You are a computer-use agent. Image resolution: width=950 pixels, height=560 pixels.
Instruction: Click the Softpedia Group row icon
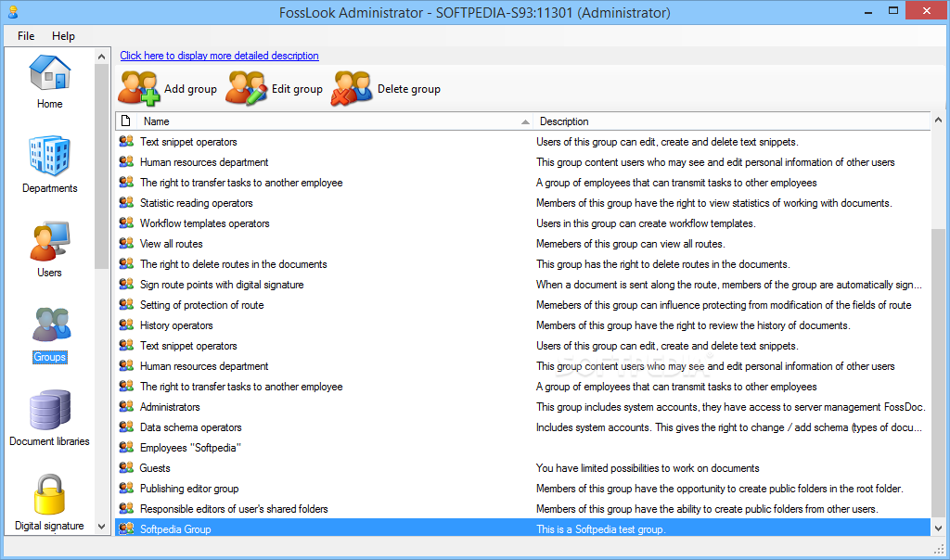[x=126, y=528]
